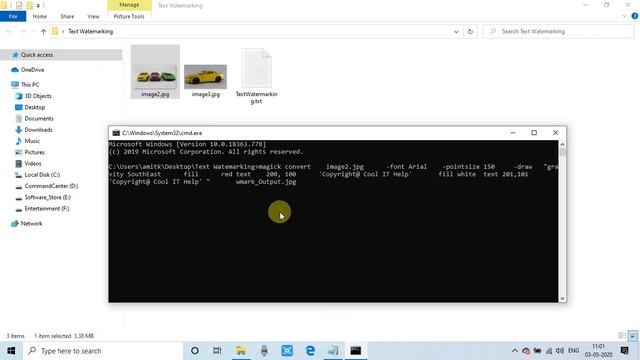Click cmd scrollbar up arrow
This screenshot has height=360, width=640.
tap(562, 144)
